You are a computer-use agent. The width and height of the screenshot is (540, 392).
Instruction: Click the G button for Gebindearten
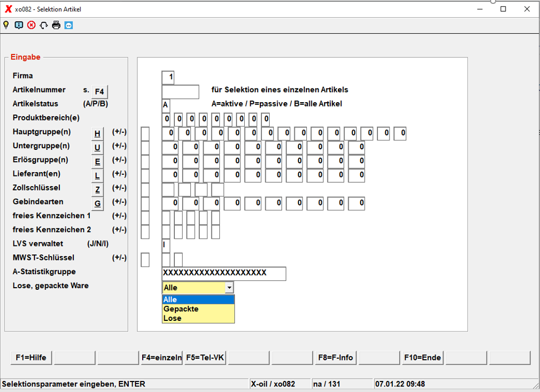coord(98,204)
